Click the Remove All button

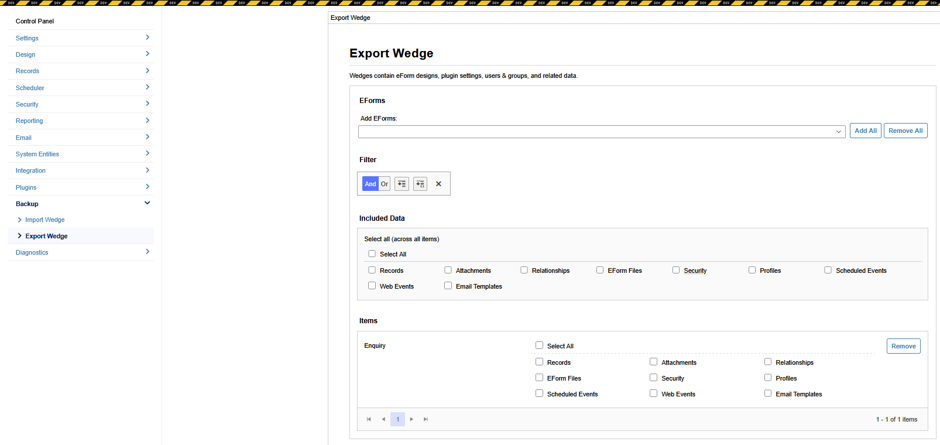[x=905, y=131]
